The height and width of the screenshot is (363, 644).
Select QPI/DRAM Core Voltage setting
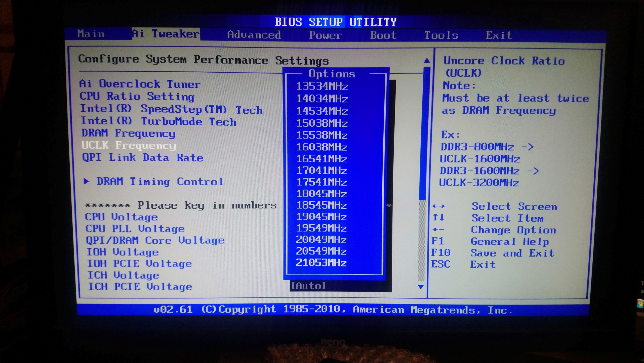[155, 240]
